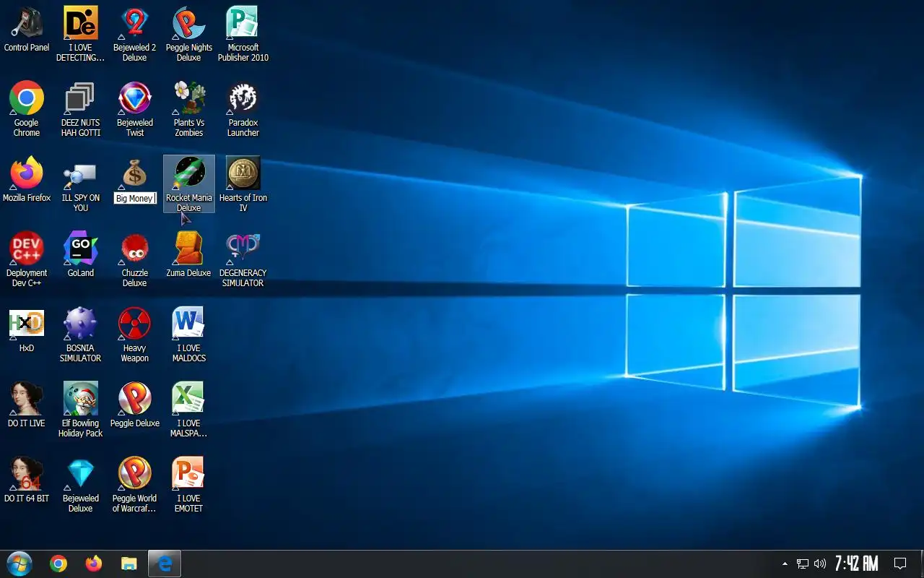Click the Big Money money bag icon
924x578 pixels.
[135, 173]
